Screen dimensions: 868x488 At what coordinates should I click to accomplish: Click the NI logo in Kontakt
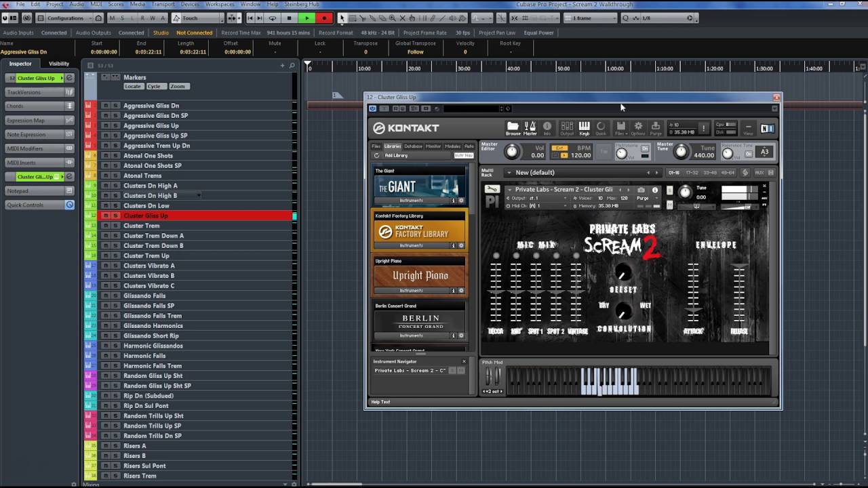[x=767, y=128]
